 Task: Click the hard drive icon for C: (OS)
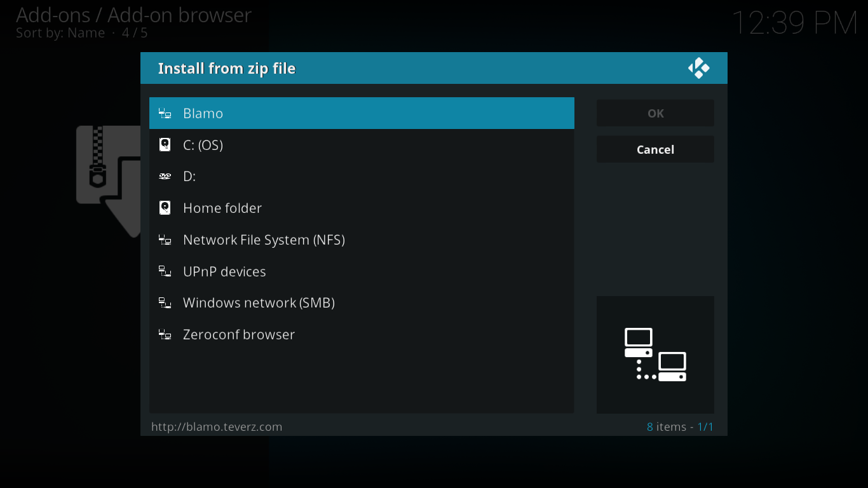point(165,145)
